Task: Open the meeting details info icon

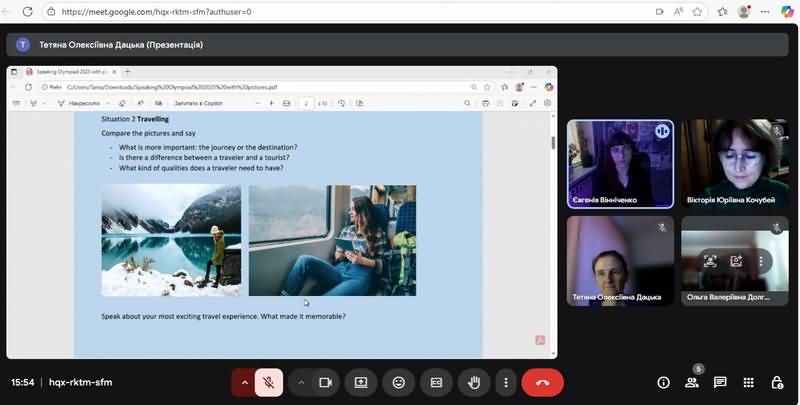Action: [662, 382]
